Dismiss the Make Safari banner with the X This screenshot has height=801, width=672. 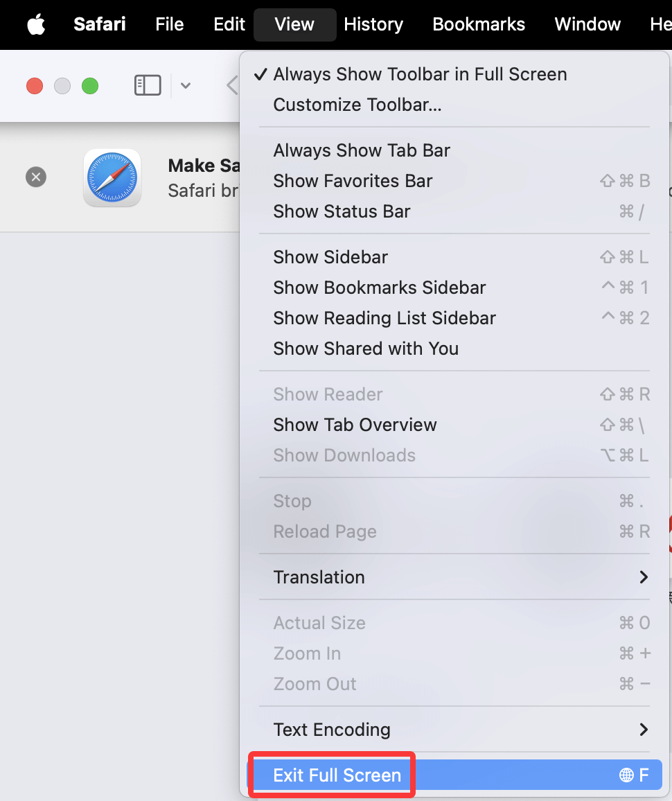pos(36,177)
